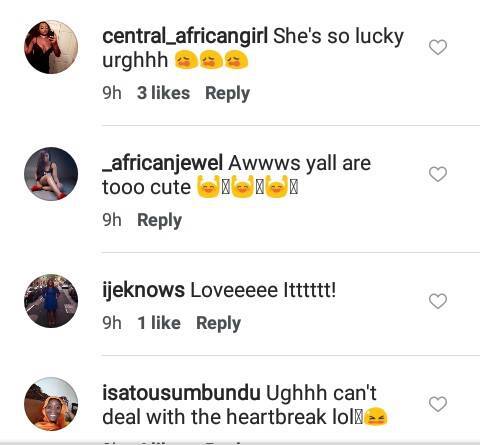The image size is (480, 445).
Task: Open central_africangirl username link
Action: pos(185,36)
